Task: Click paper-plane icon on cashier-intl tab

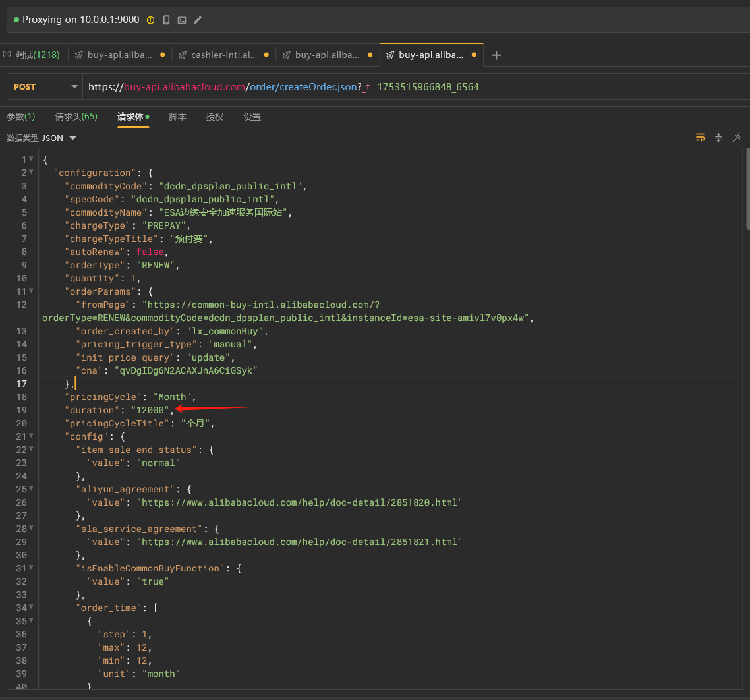Action: point(183,55)
